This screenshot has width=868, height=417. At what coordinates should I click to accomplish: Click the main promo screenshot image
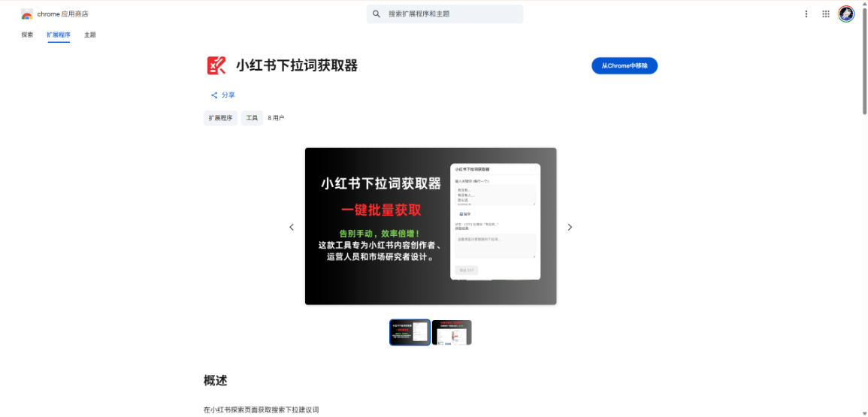tap(431, 226)
